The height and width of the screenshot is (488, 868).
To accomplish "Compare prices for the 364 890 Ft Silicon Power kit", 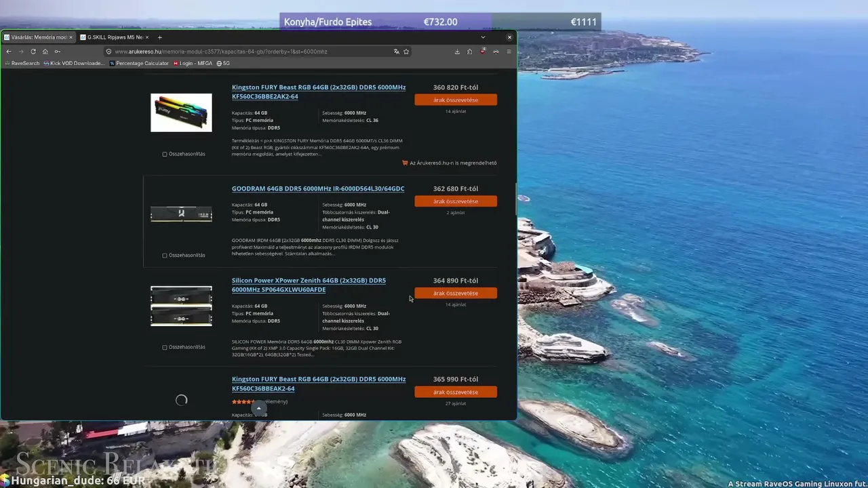I will pos(456,293).
